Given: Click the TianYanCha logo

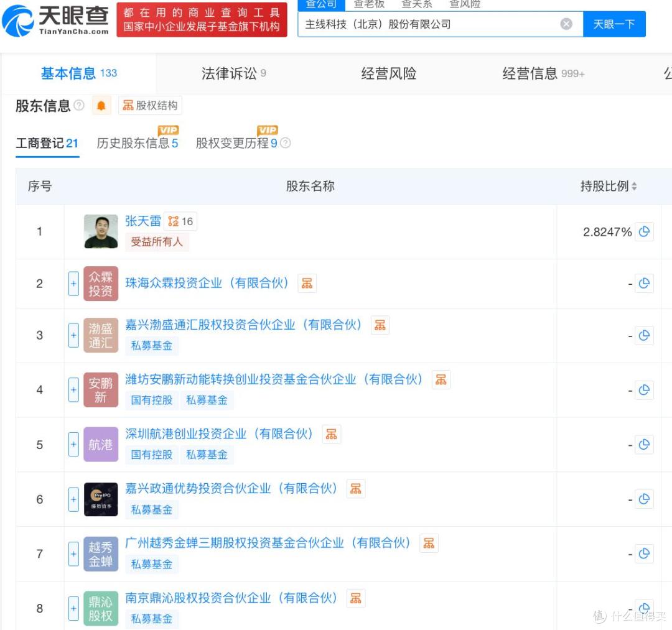Looking at the screenshot, I should [55, 20].
